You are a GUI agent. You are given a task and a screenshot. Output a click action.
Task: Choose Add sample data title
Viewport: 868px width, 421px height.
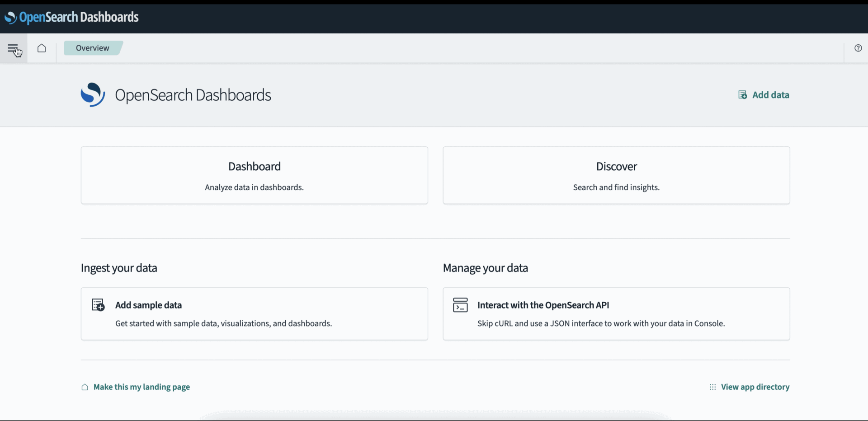tap(148, 305)
